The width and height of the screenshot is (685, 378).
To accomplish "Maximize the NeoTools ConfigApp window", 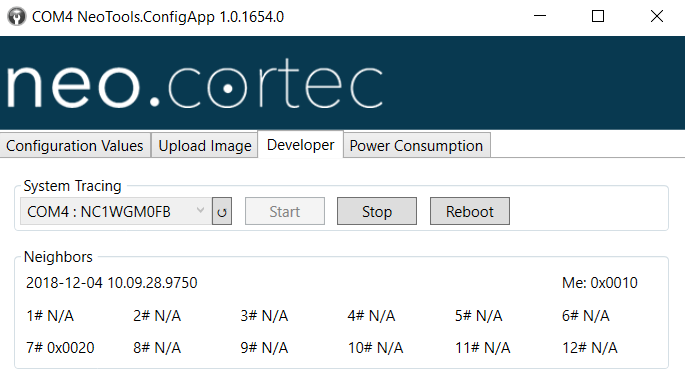I will click(x=598, y=17).
